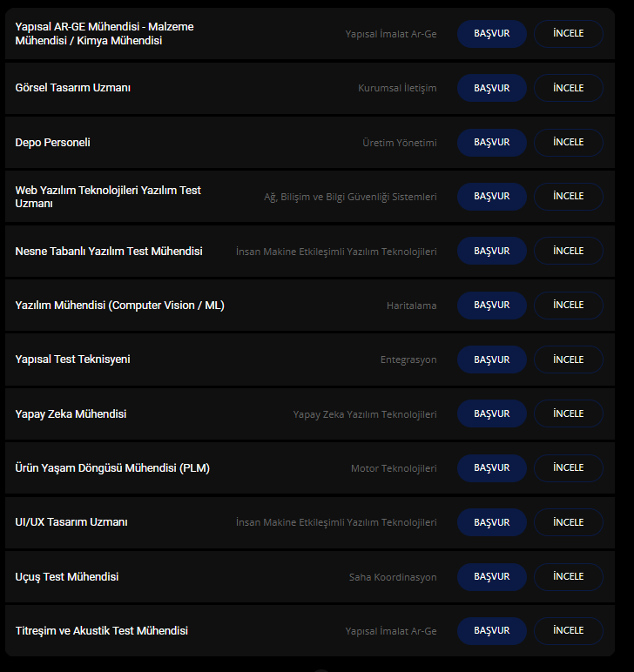Open the Nesne Tabanlı Yazılım Test Mühendisi title
This screenshot has width=634, height=672.
click(109, 251)
